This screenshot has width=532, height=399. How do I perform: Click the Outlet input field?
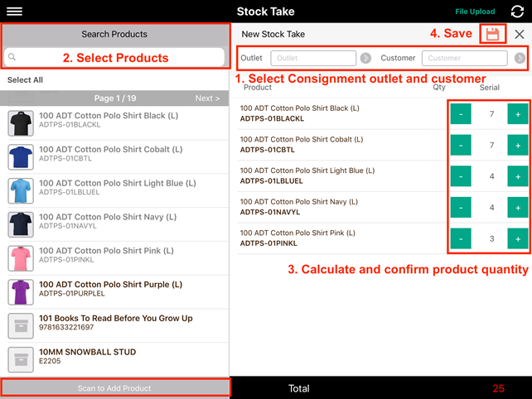[313, 58]
